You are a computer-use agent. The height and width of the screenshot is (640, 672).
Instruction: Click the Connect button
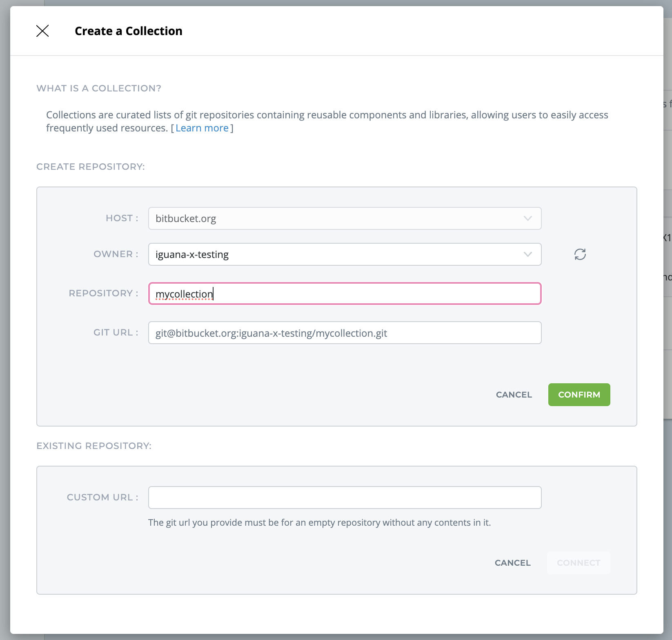tap(578, 563)
